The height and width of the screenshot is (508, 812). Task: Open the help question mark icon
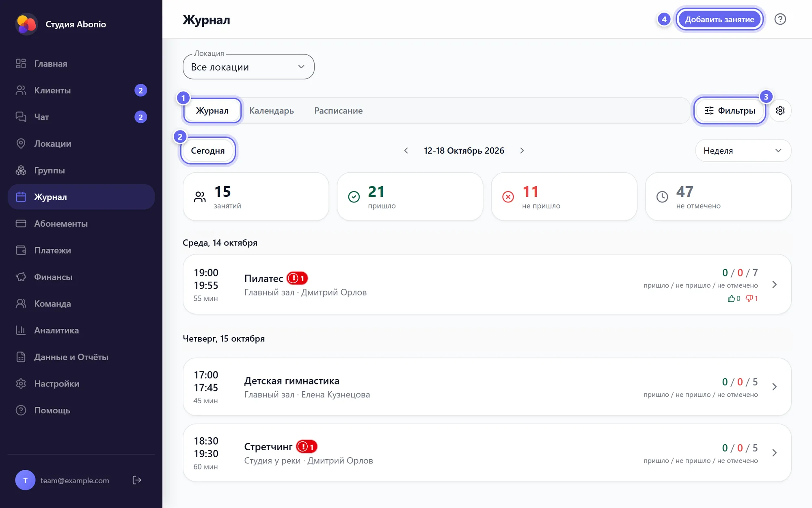pyautogui.click(x=780, y=19)
